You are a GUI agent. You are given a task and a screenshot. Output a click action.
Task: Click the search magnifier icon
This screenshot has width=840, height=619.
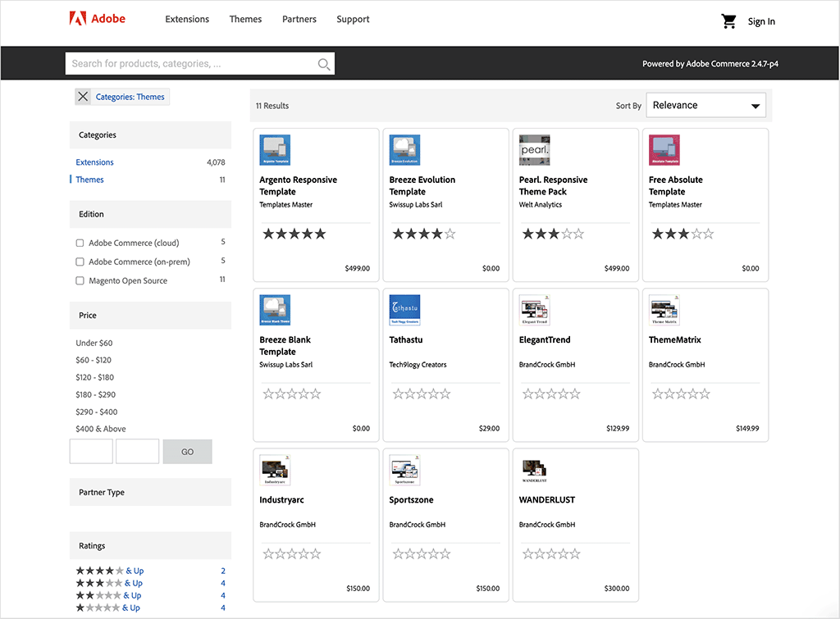pyautogui.click(x=323, y=64)
